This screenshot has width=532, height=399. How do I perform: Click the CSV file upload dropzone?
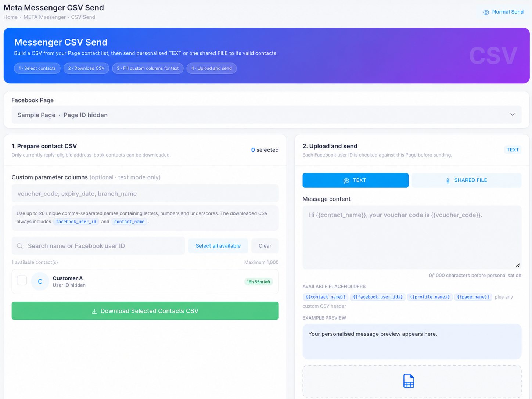(x=412, y=381)
